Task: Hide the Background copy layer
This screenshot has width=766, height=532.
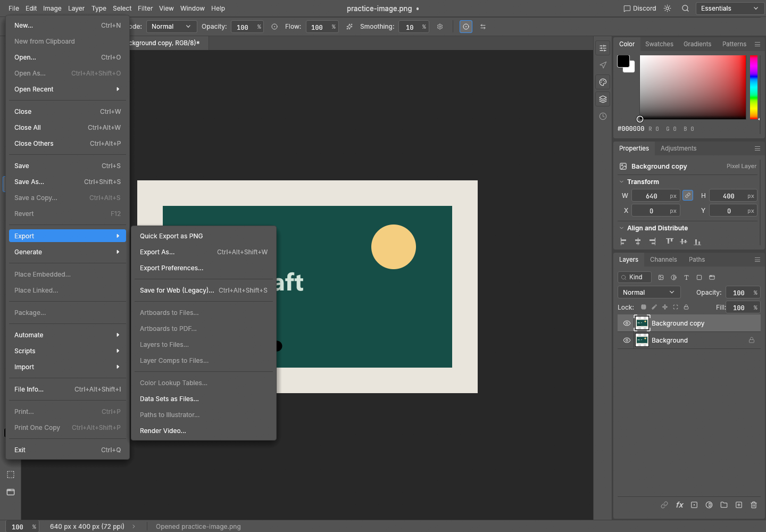Action: pos(627,323)
